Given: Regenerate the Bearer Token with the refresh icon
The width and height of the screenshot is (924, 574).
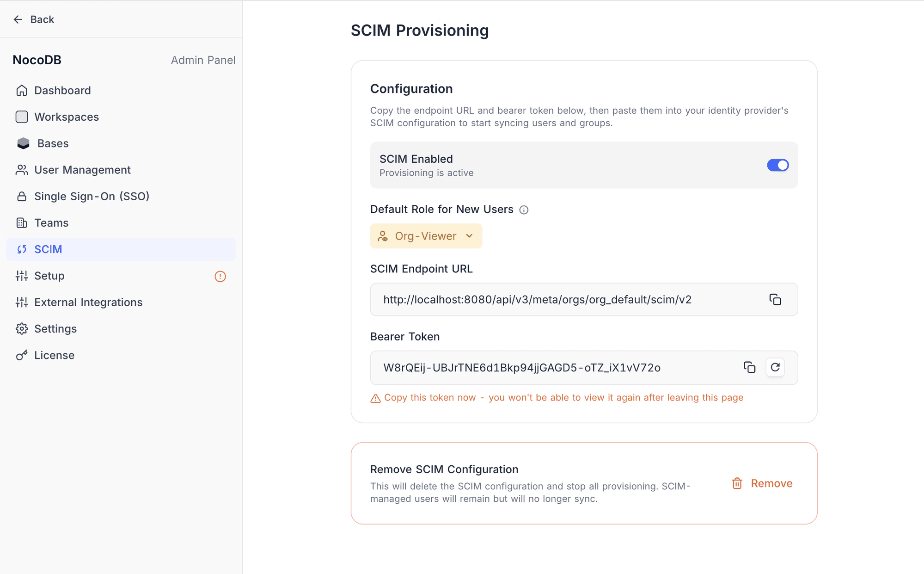Looking at the screenshot, I should pos(775,367).
